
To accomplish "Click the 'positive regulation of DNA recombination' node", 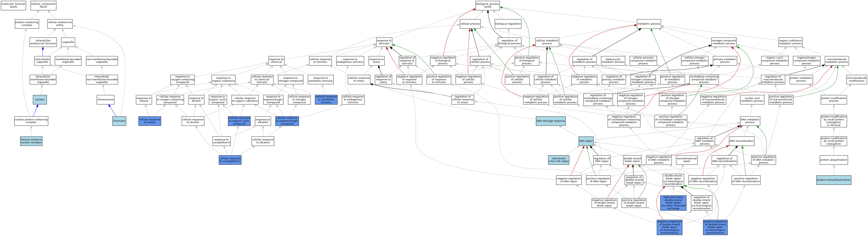I will [x=746, y=180].
